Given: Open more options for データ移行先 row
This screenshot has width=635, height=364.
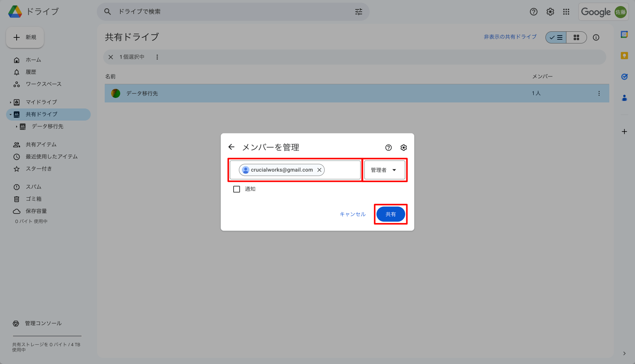Looking at the screenshot, I should pos(599,93).
